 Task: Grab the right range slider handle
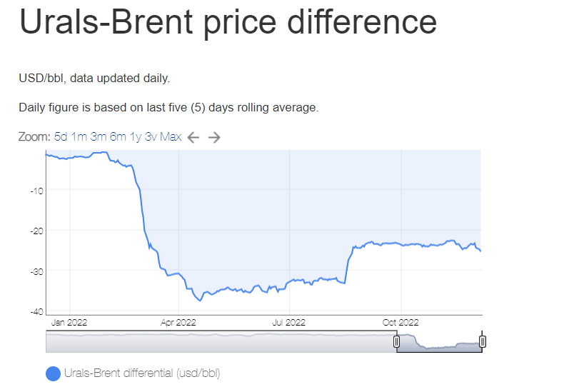[x=483, y=343]
